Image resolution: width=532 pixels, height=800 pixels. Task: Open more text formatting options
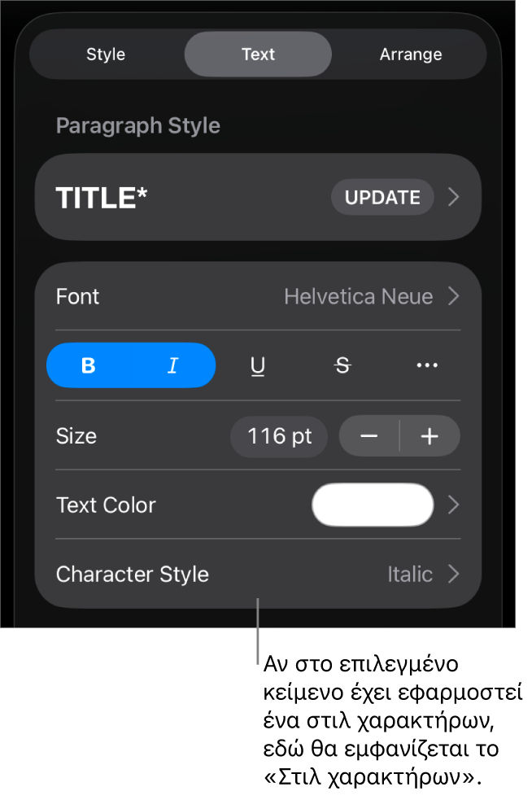click(427, 366)
